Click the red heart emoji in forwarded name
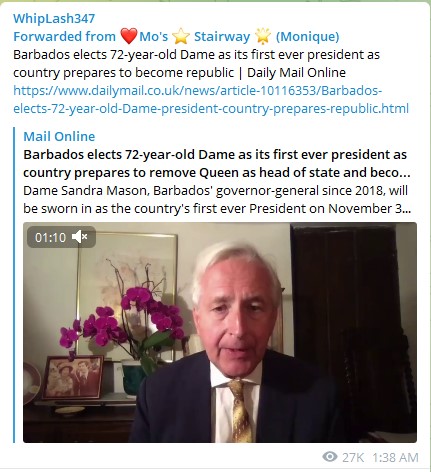Image resolution: width=431 pixels, height=472 pixels. 129,36
